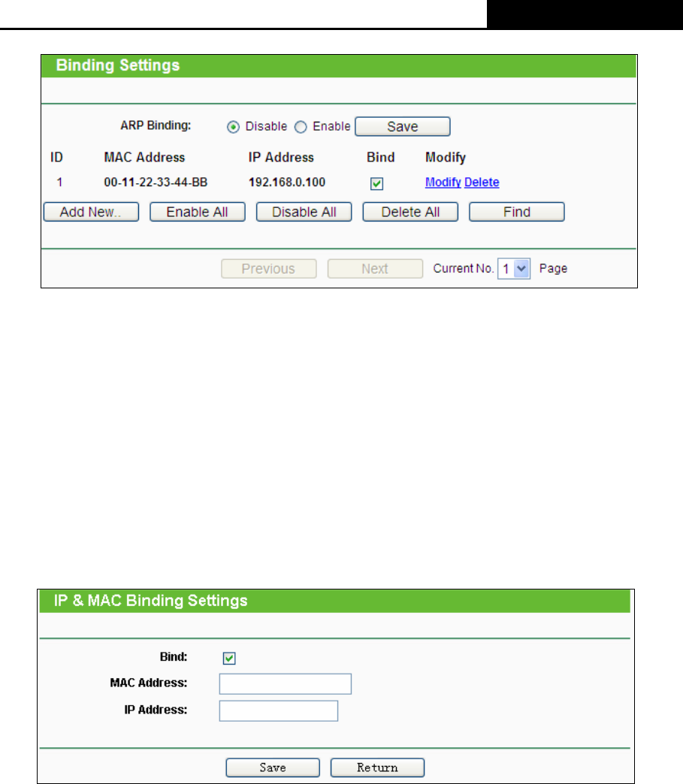Click the IP Address input field
This screenshot has height=784, width=683.
(x=279, y=711)
